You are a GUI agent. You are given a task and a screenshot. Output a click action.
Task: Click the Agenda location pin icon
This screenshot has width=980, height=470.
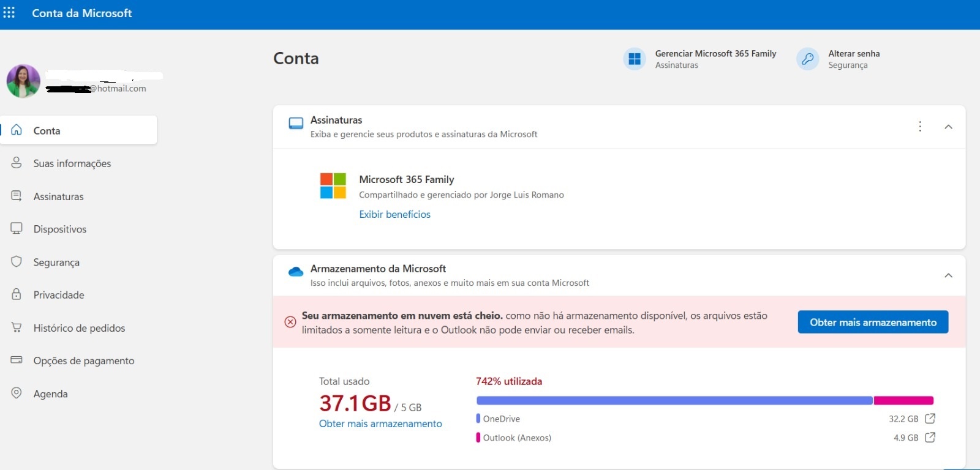pyautogui.click(x=17, y=393)
